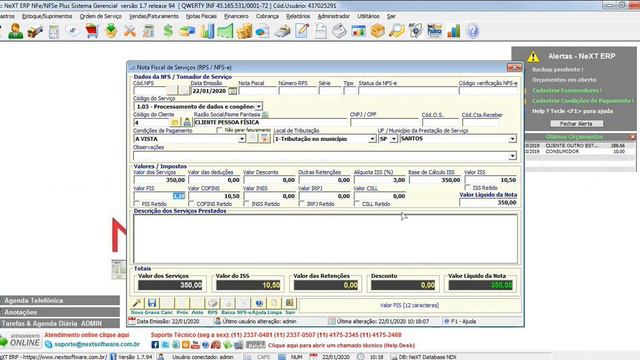Open the cash register toolbar icon

(282, 31)
